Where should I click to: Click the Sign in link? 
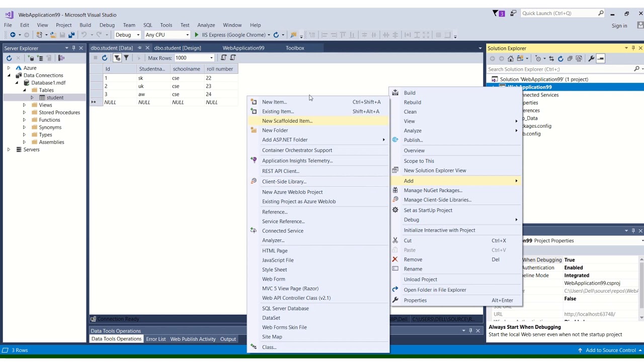coord(619,26)
